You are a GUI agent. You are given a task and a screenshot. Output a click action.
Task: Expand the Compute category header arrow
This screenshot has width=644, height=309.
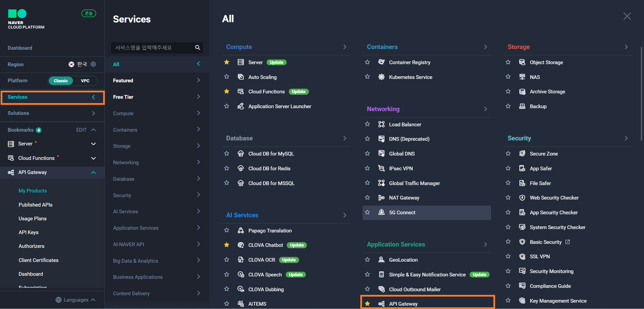pos(345,47)
